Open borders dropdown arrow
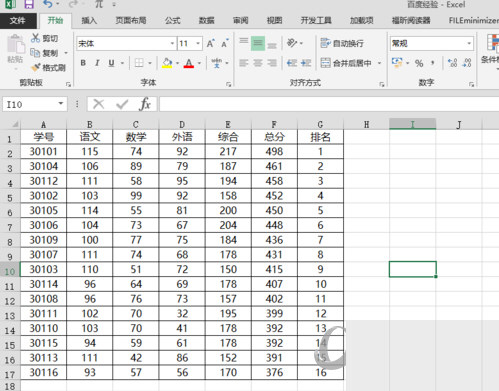Viewport: 499px width, 391px height. pos(150,63)
